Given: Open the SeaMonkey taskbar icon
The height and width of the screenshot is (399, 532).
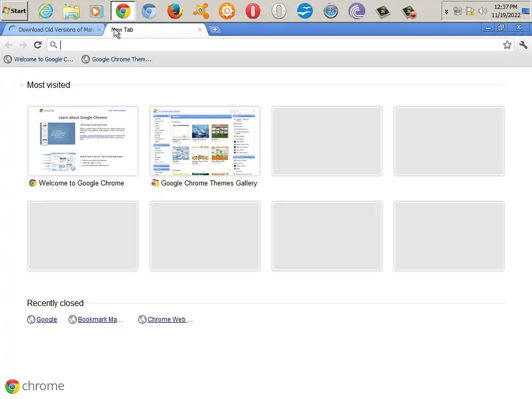Looking at the screenshot, I should coord(304,11).
